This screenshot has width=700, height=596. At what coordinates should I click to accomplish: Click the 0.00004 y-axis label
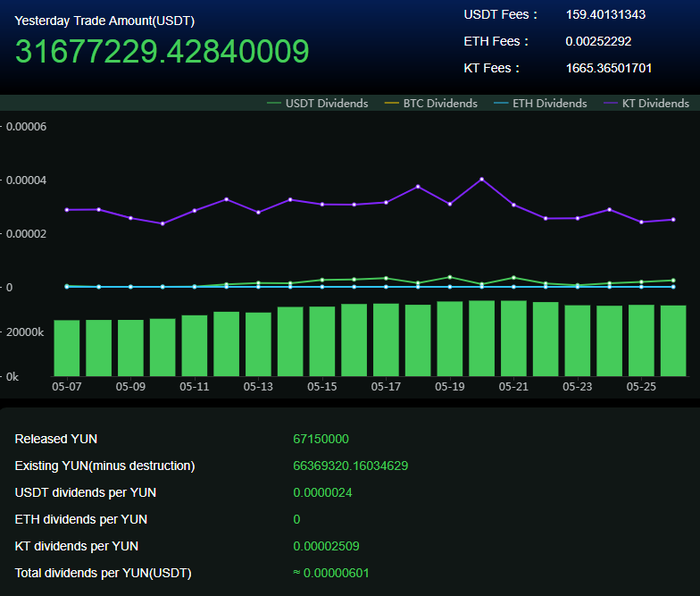tap(26, 180)
